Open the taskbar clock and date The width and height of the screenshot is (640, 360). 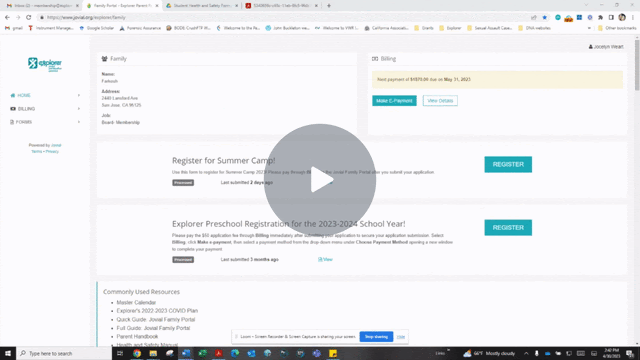pos(611,353)
